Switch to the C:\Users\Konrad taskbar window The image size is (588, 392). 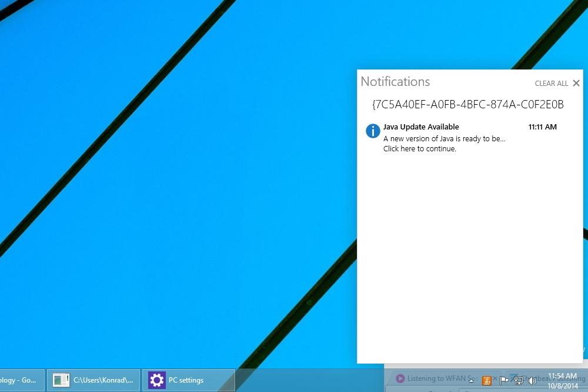tap(93, 380)
